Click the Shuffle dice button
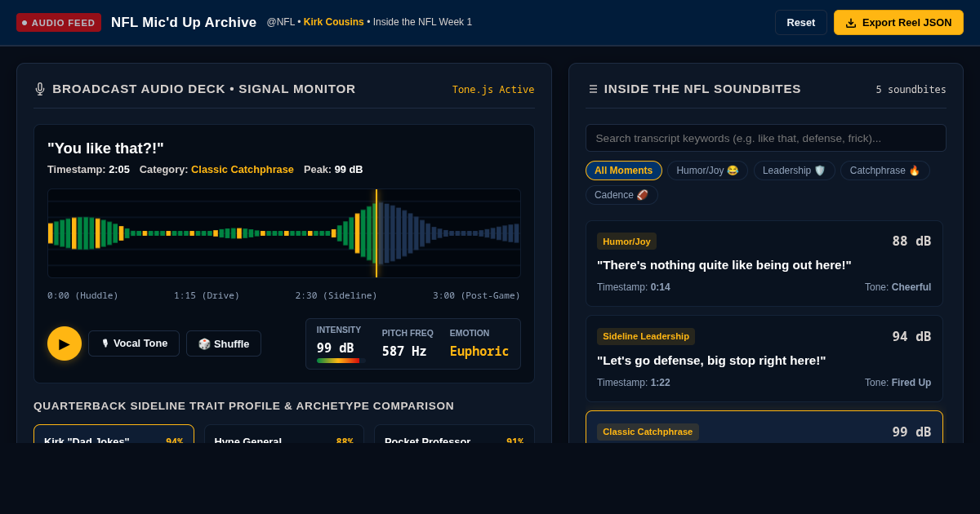Viewport: 980px width, 514px height. (x=224, y=343)
